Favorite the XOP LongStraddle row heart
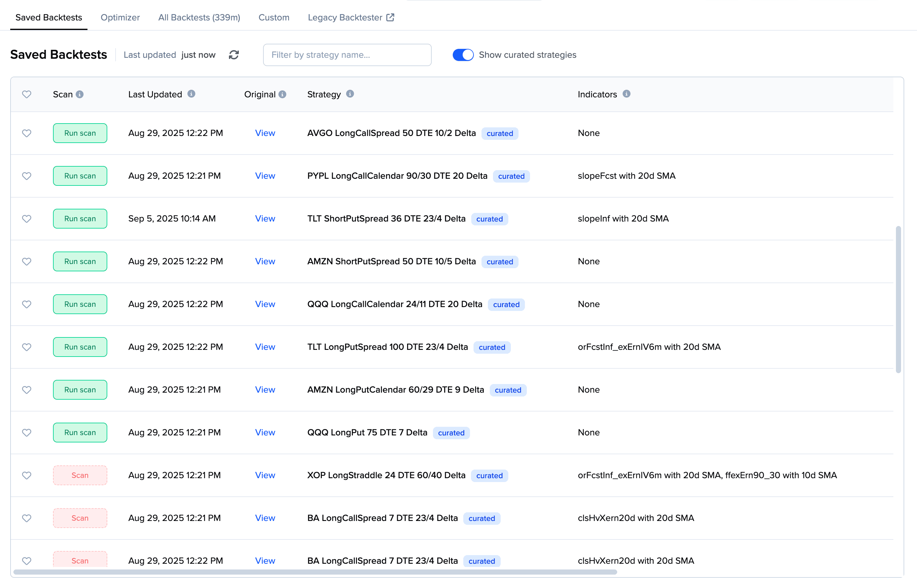Screen dimensions: 917x588 pos(27,475)
